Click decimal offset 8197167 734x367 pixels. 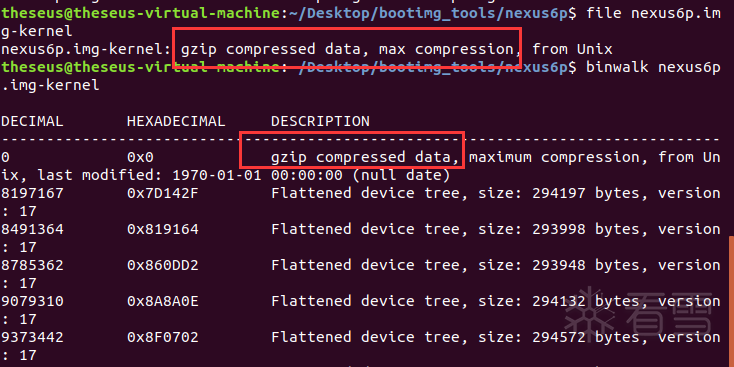click(32, 193)
